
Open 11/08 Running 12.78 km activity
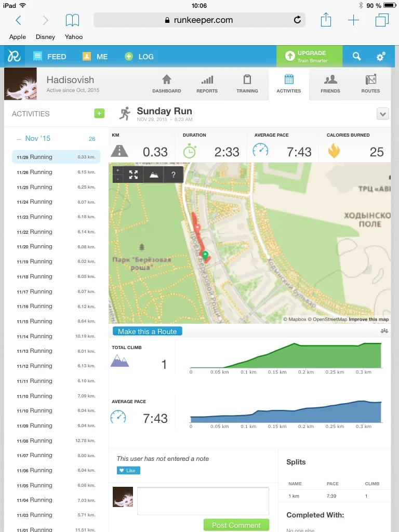click(x=56, y=441)
